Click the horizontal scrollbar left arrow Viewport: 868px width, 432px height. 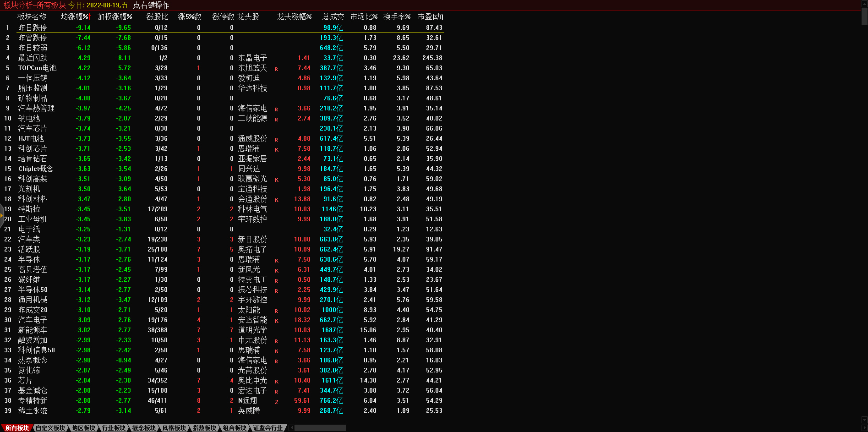click(x=291, y=428)
